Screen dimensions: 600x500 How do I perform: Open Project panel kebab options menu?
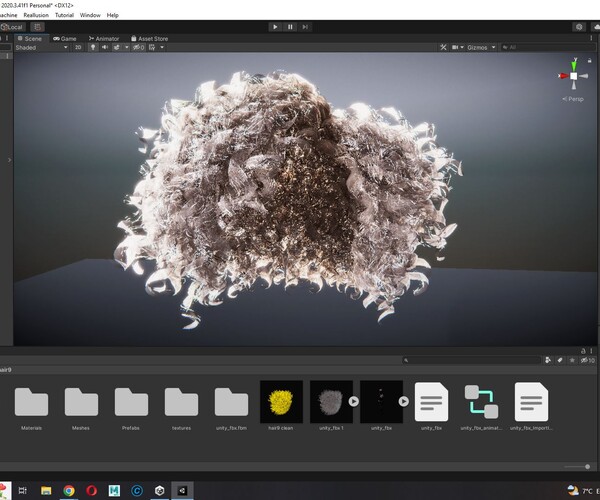tap(592, 351)
